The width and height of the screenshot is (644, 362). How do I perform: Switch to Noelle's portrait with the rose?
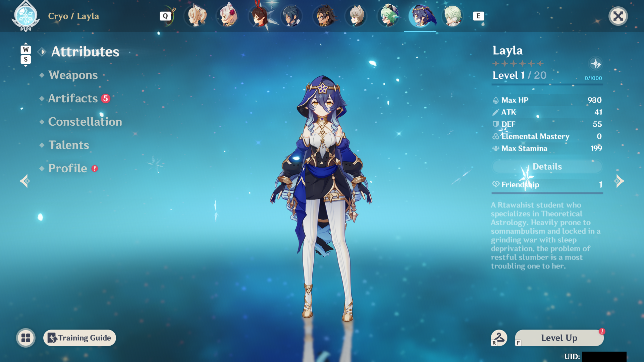tap(227, 16)
